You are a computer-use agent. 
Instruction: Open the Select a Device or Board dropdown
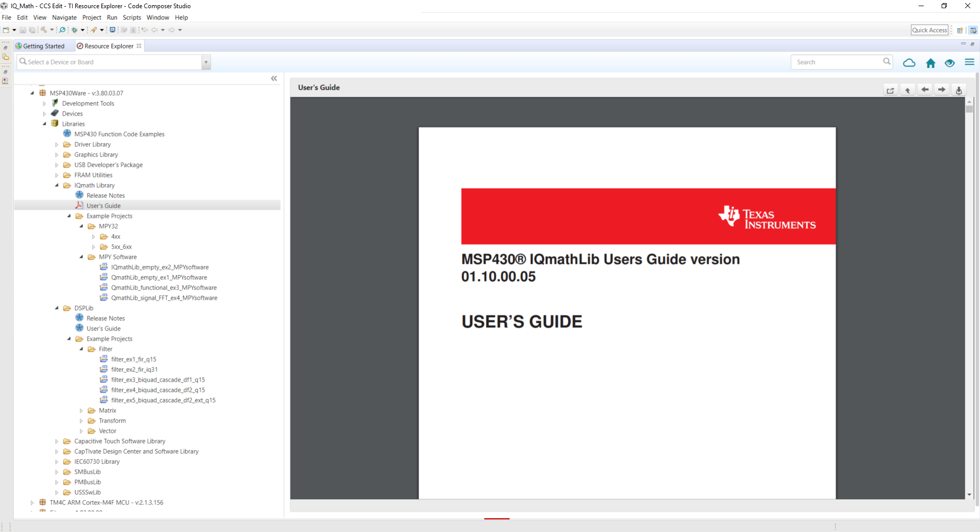click(x=206, y=62)
